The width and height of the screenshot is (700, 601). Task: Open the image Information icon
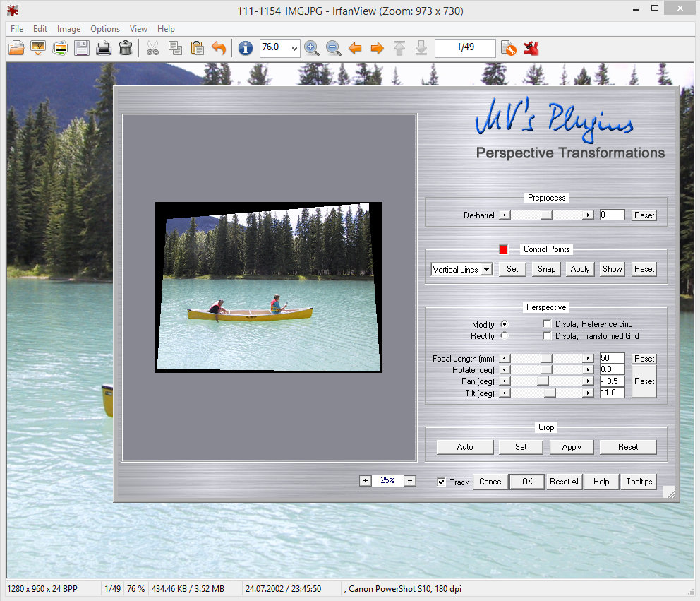(x=245, y=48)
